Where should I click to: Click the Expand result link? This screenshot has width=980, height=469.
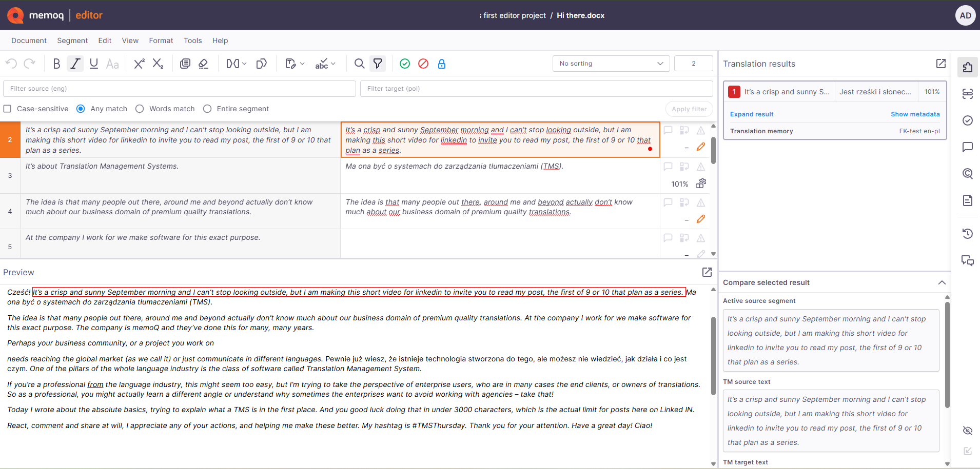(x=751, y=114)
